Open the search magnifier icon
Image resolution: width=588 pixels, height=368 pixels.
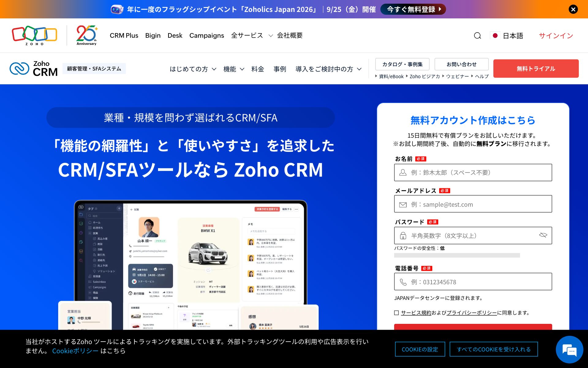point(477,36)
